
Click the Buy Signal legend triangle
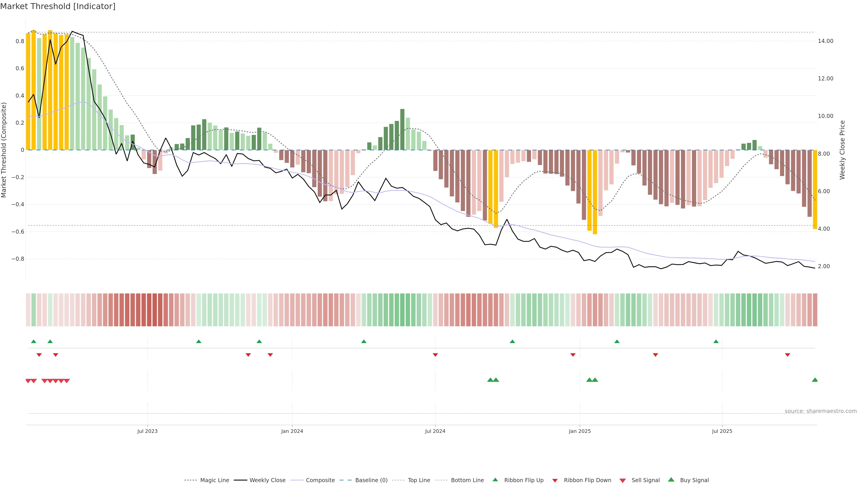[671, 480]
